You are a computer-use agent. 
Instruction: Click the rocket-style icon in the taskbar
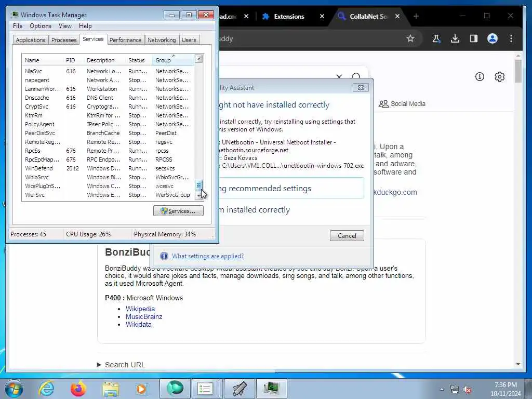[240, 389]
